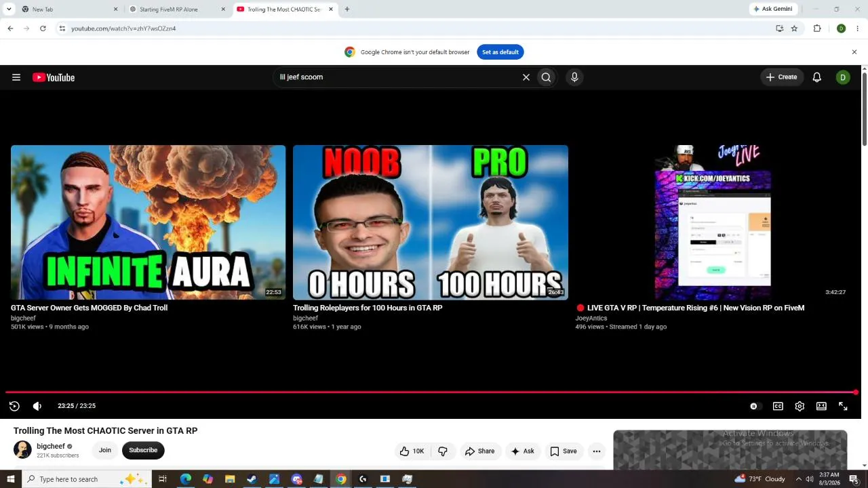Replay the video from the beginning
868x488 pixels.
click(14, 406)
